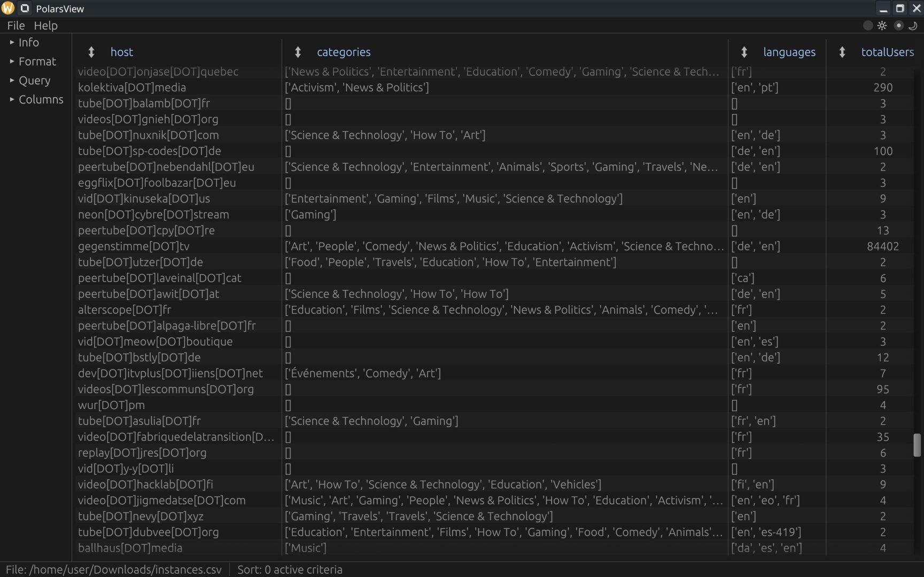The width and height of the screenshot is (924, 577).
Task: Click the moon icon for dark theme
Action: tap(913, 26)
